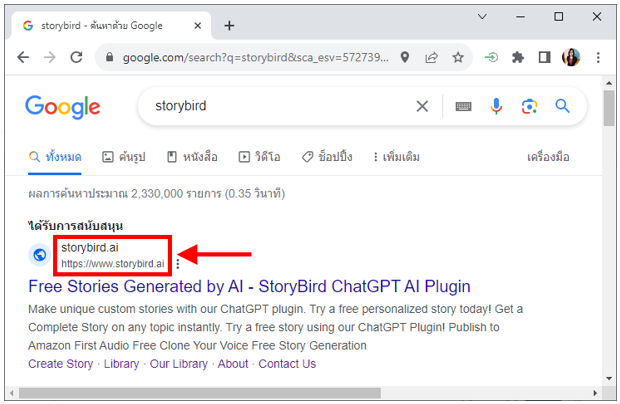Open the profile avatar menu
The image size is (620, 404).
coord(571,58)
